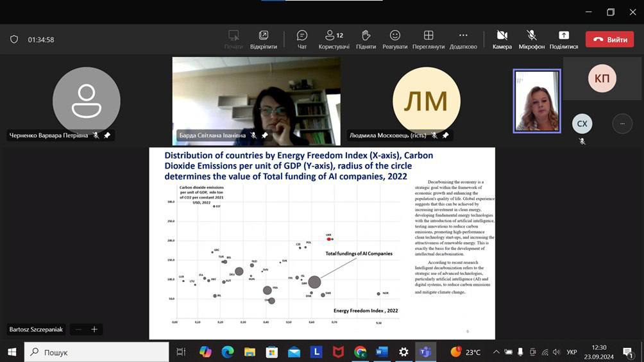The image size is (644, 362).
Task: Zoom out shared content with minus button
Action: click(78, 329)
